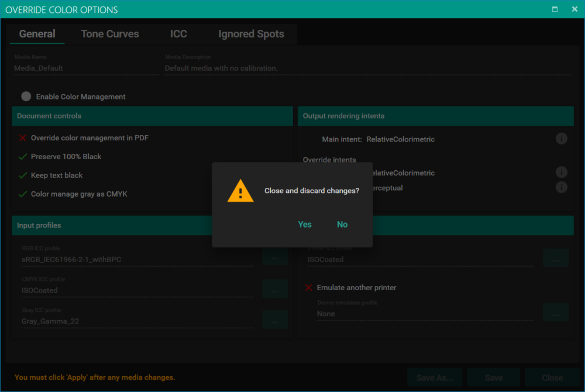
Task: Switch to the Tone Curves tab
Action: pyautogui.click(x=110, y=34)
